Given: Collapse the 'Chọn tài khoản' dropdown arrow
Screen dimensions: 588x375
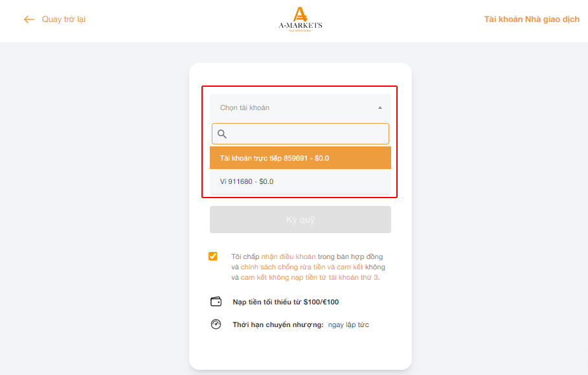Looking at the screenshot, I should coord(380,108).
